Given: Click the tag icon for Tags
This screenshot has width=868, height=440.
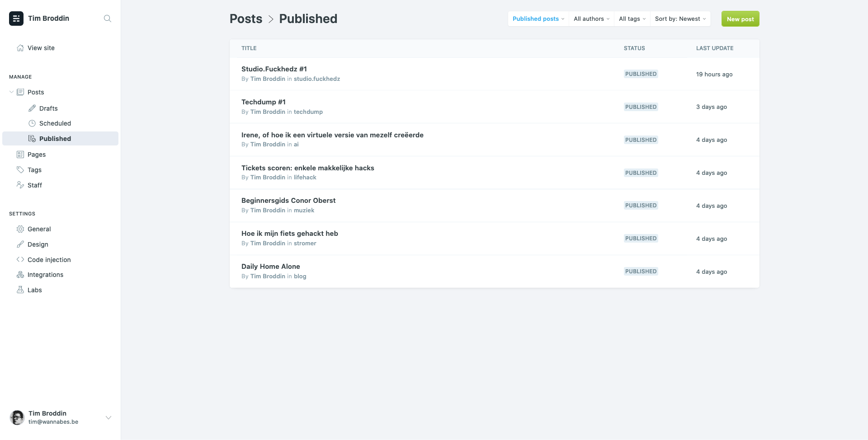Looking at the screenshot, I should pos(20,170).
